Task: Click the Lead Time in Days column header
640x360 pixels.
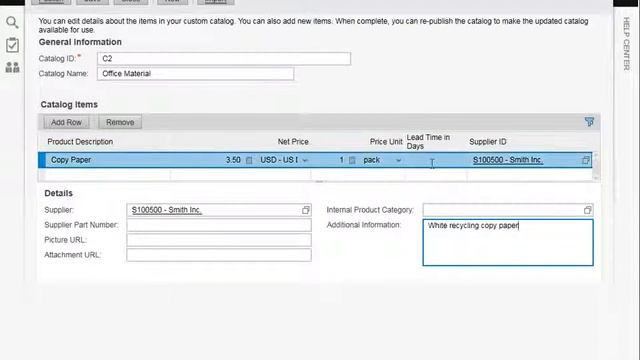Action: coord(428,142)
